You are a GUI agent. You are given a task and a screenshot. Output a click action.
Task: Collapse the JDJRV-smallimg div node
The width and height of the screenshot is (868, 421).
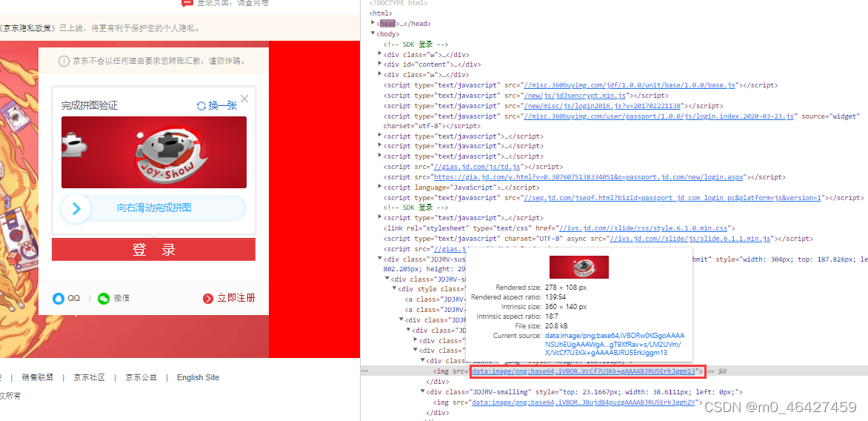(422, 392)
